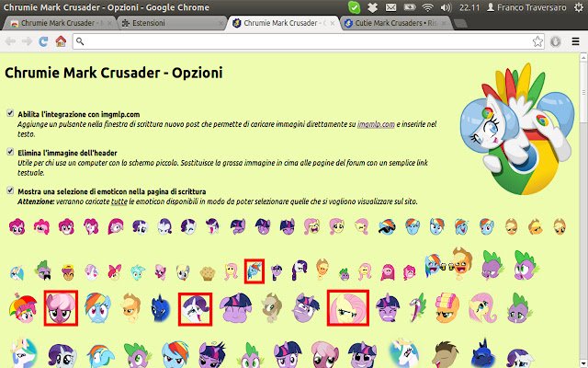Open the Wi-Fi network indicator

[x=427, y=7]
